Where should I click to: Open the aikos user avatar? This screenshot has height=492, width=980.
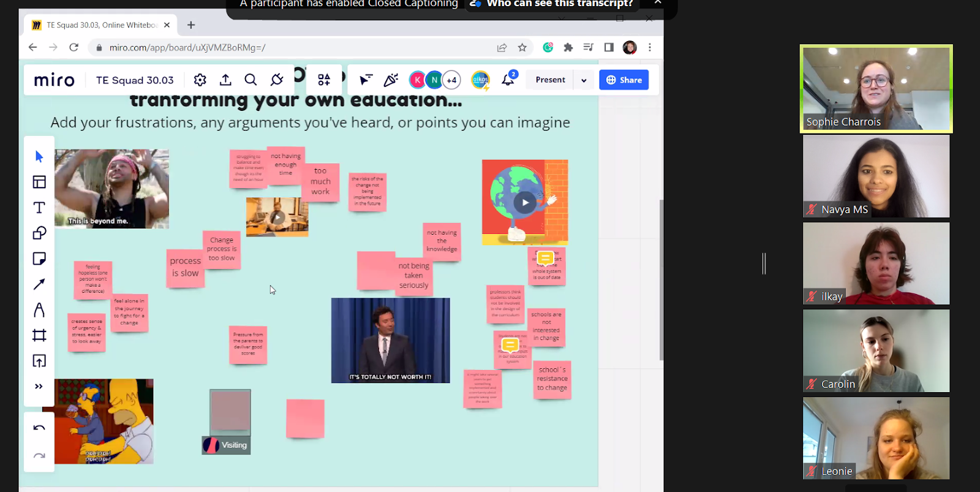coord(480,80)
